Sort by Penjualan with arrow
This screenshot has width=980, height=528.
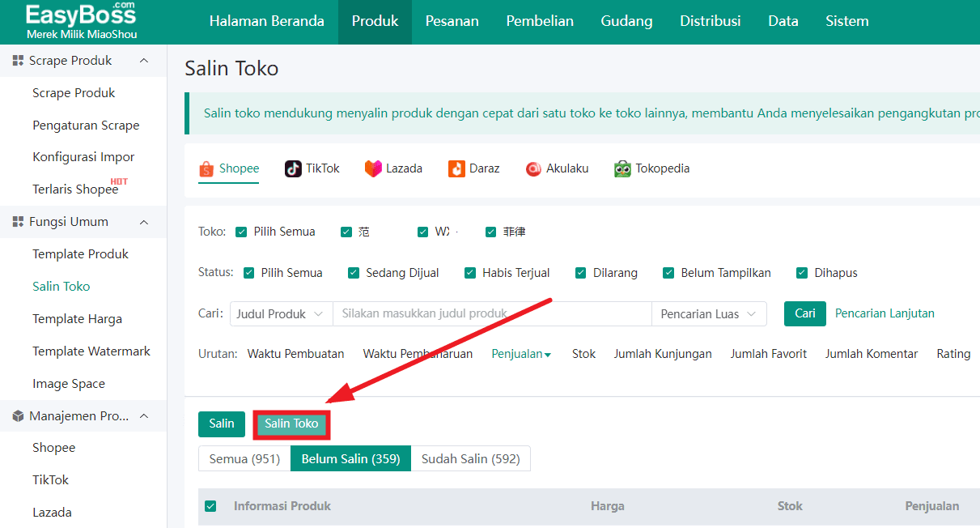tap(521, 354)
